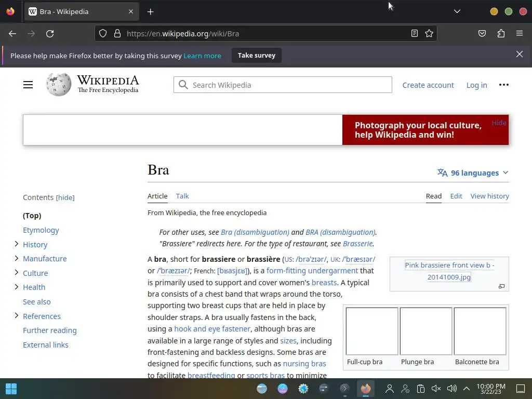Open the tracking protection shield icon
The height and width of the screenshot is (399, 532).
tap(103, 34)
